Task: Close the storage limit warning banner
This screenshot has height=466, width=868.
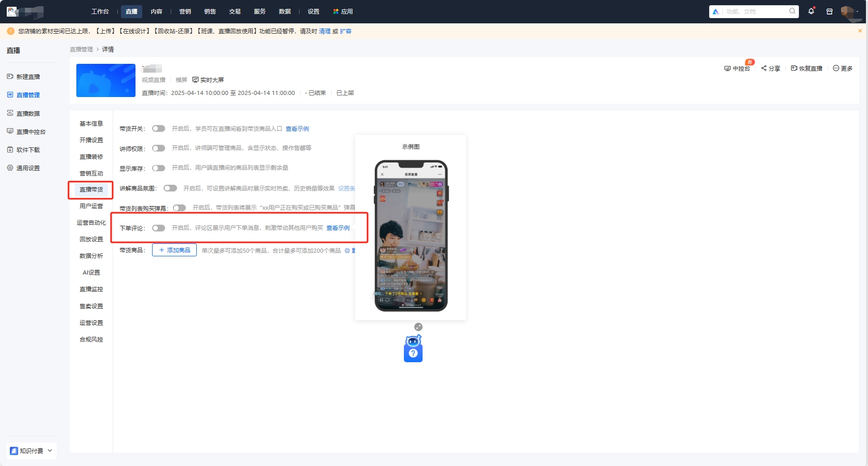Action: [860, 31]
